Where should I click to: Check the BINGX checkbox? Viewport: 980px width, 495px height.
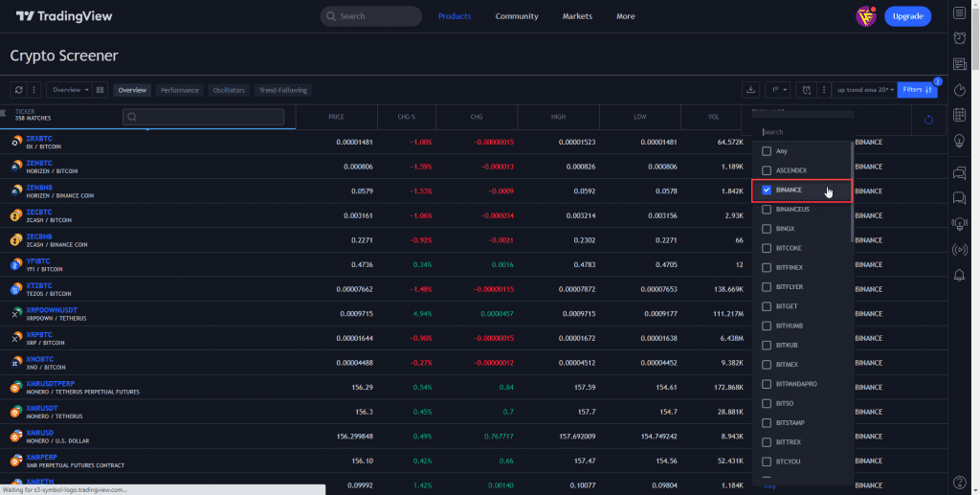pos(767,229)
